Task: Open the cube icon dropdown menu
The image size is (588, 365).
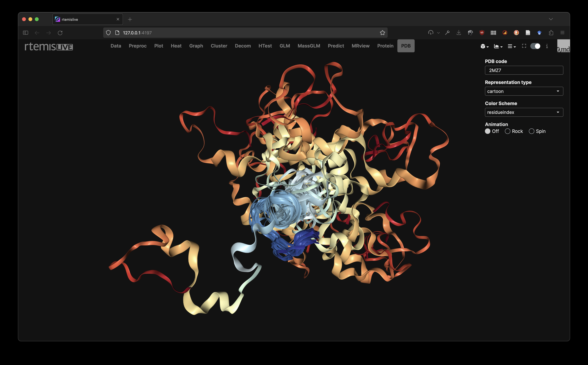Action: (484, 46)
